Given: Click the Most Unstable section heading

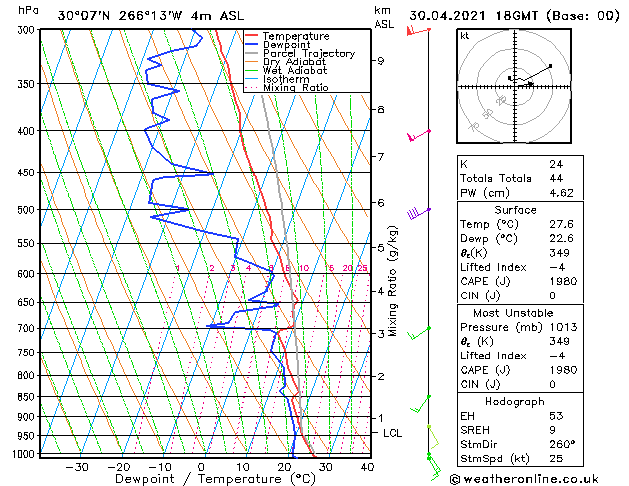Looking at the screenshot, I should coord(513,313).
